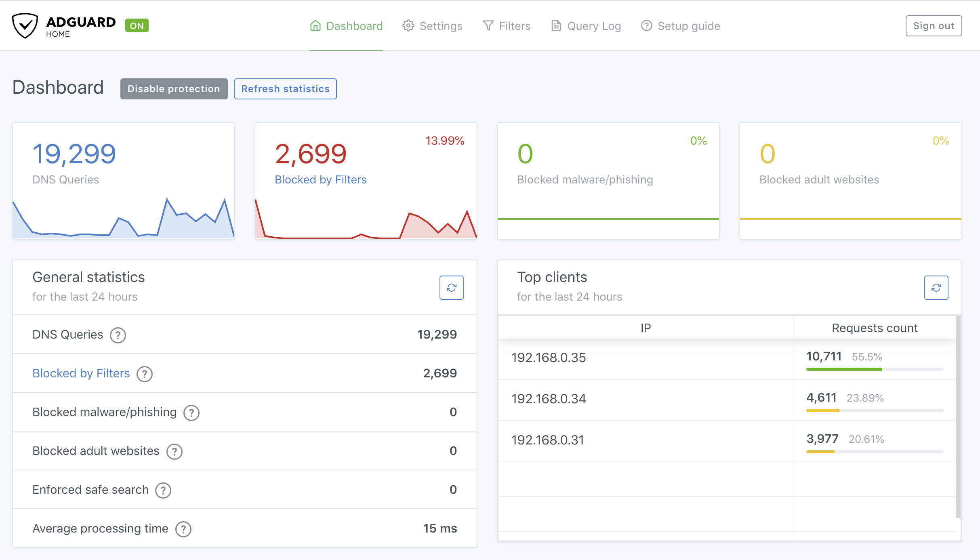
Task: Click help icon beside Blocked by Filters row
Action: tap(144, 374)
